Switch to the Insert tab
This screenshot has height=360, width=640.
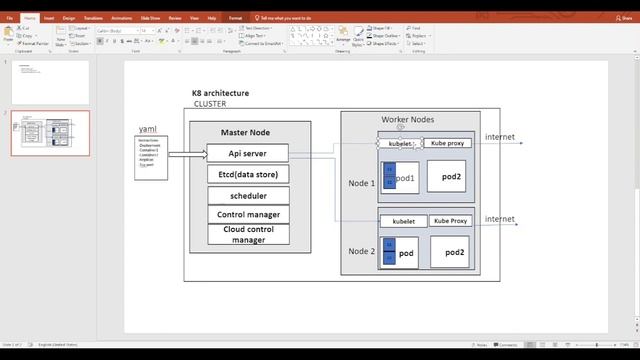point(49,18)
